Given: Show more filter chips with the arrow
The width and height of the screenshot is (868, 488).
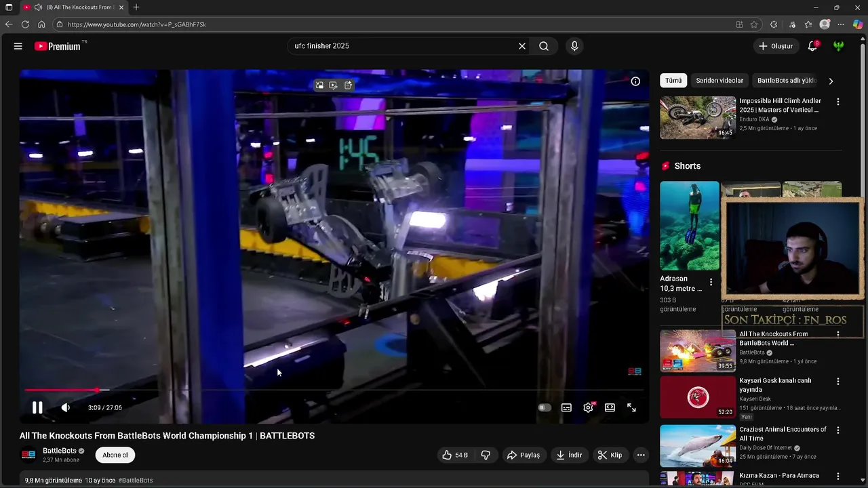Looking at the screenshot, I should (831, 81).
